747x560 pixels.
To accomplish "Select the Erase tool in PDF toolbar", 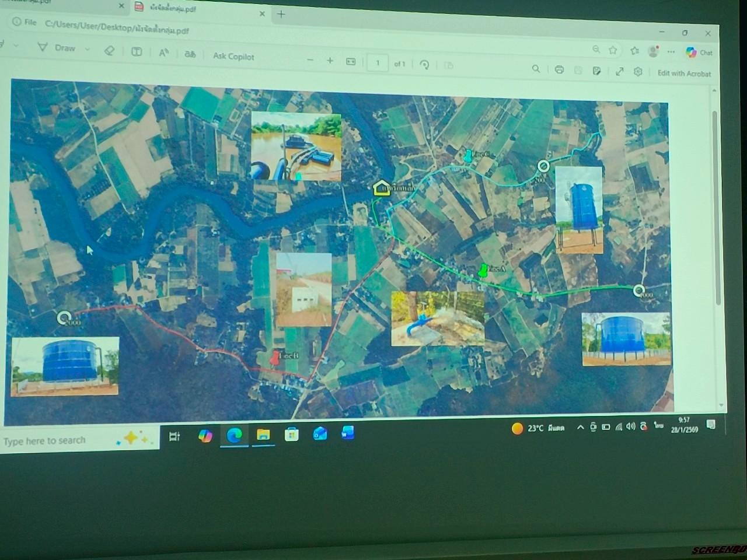I will click(109, 51).
